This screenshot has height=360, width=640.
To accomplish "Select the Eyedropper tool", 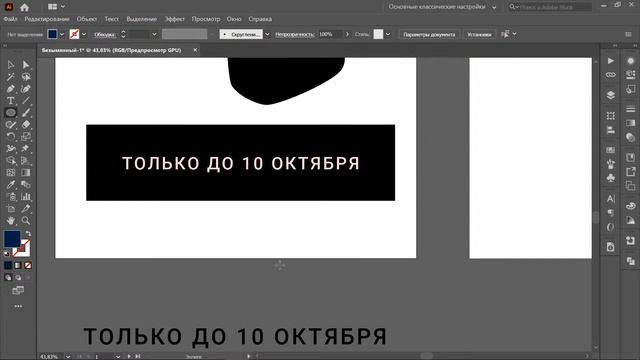I will (x=11, y=184).
